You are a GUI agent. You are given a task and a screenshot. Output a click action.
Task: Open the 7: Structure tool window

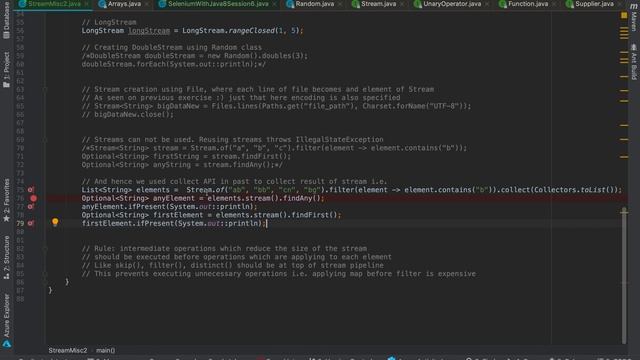tap(6, 258)
